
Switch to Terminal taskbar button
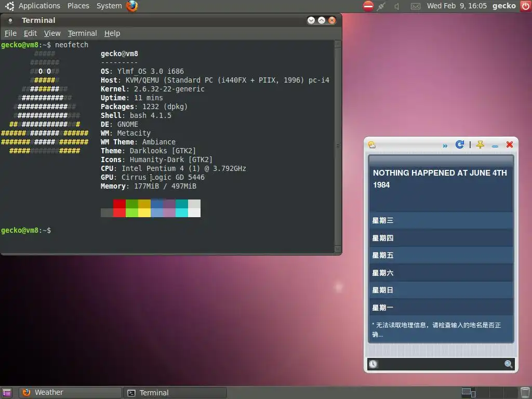tap(175, 393)
